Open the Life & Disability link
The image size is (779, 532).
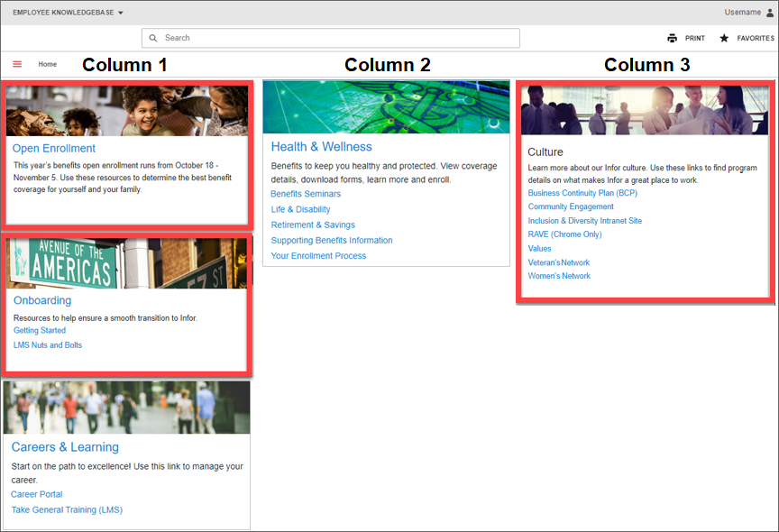300,209
